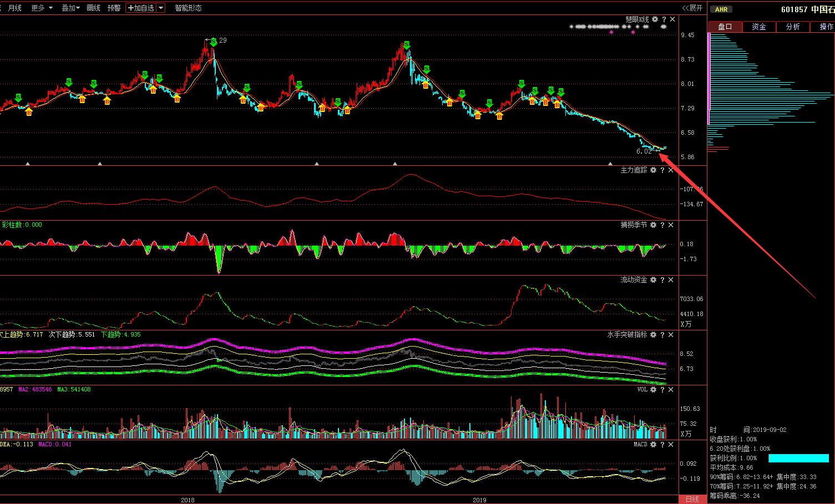The width and height of the screenshot is (835, 504).
Task: Switch to the 盘口 tab
Action: (725, 27)
